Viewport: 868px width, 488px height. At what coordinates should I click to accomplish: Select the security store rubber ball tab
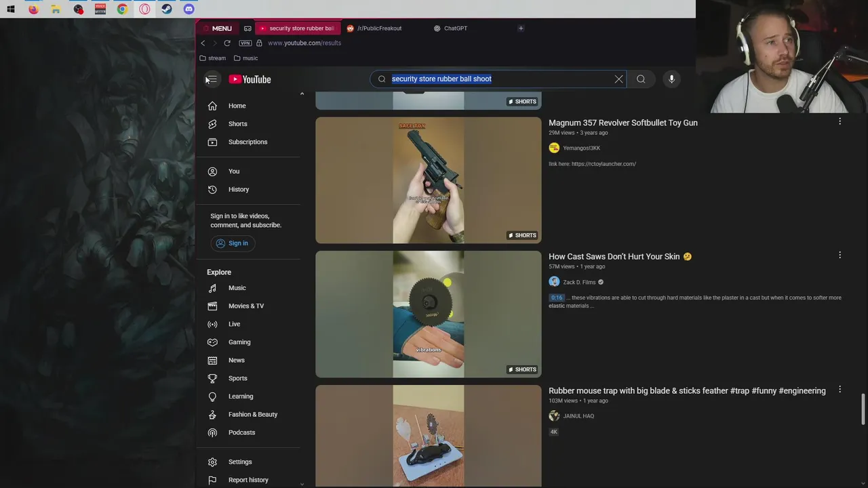tap(297, 28)
